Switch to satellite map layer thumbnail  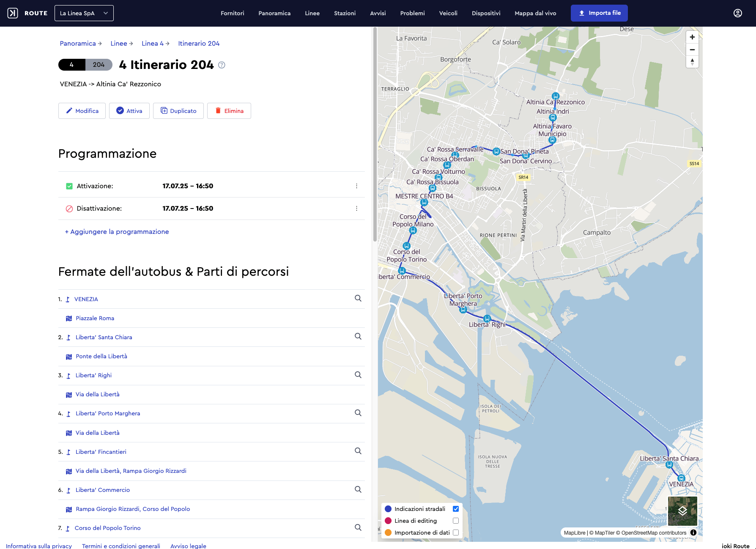pyautogui.click(x=682, y=511)
